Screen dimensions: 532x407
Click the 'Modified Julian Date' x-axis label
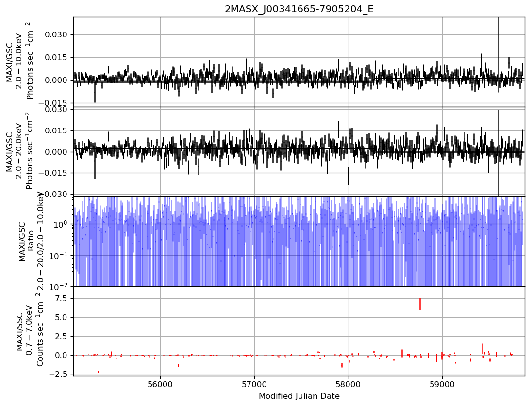coord(299,396)
